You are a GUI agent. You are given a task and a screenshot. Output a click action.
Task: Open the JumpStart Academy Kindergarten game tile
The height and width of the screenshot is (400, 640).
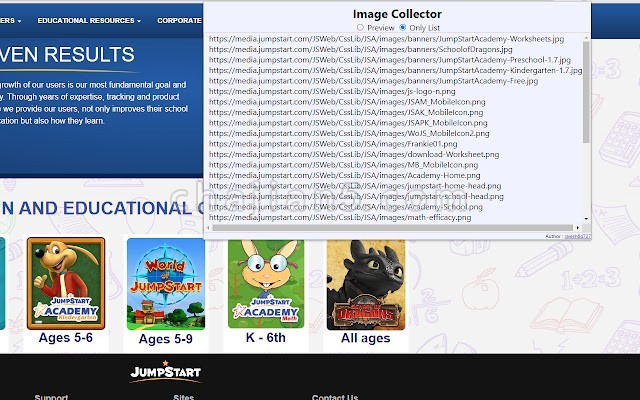coord(66,283)
